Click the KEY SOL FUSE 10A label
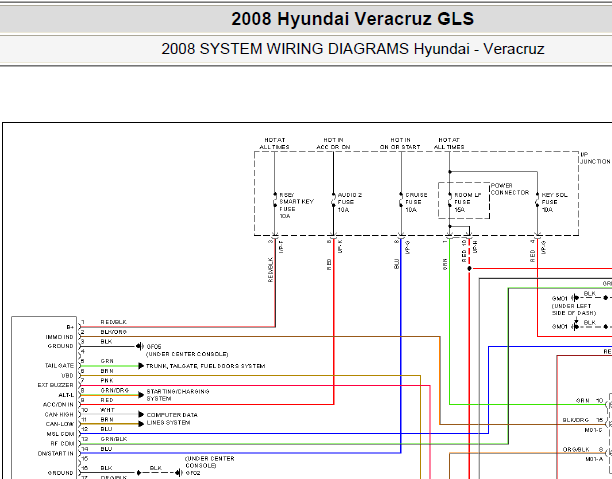The height and width of the screenshot is (479, 612). point(554,202)
